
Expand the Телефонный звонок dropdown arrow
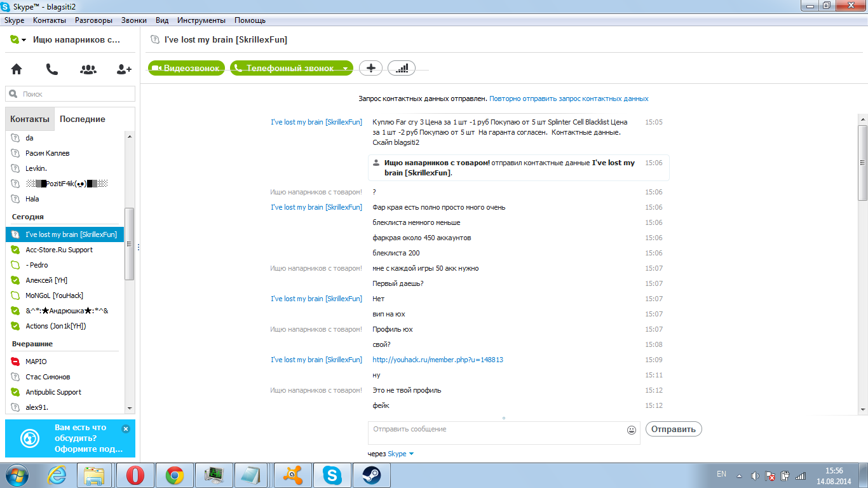point(346,68)
